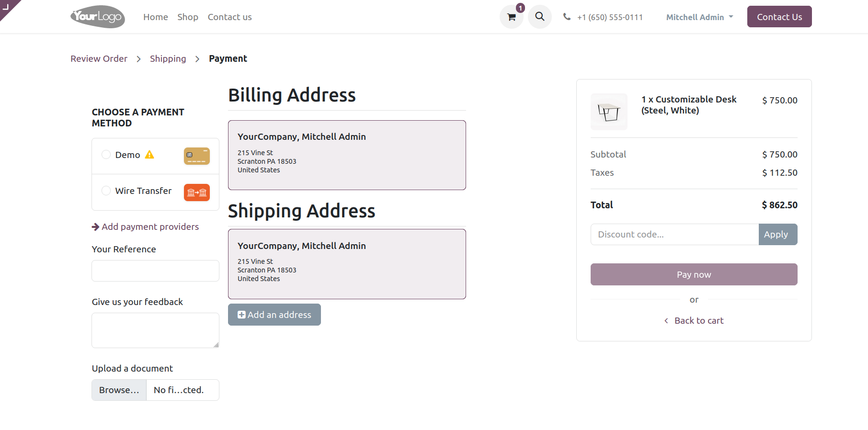Click Add an address button

pos(274,315)
